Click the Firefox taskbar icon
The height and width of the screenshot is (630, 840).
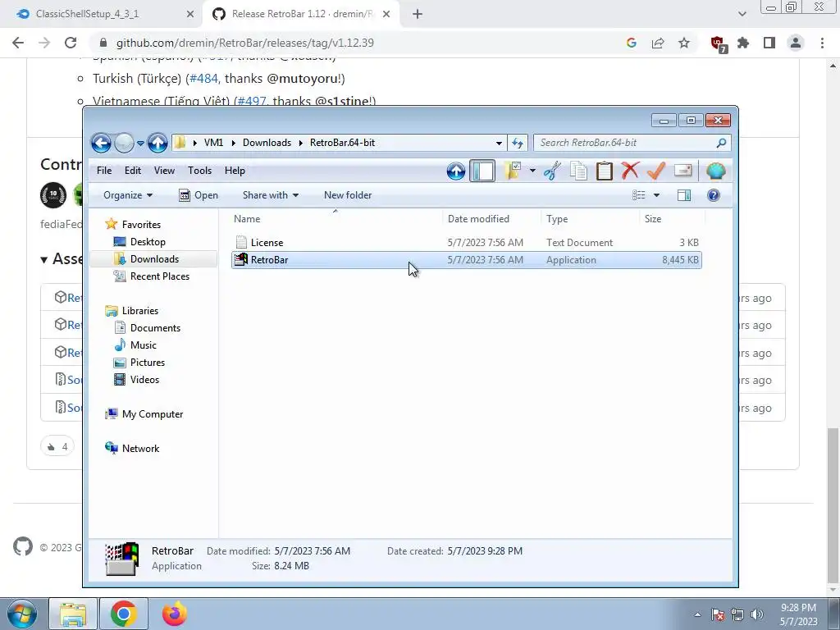coord(175,614)
